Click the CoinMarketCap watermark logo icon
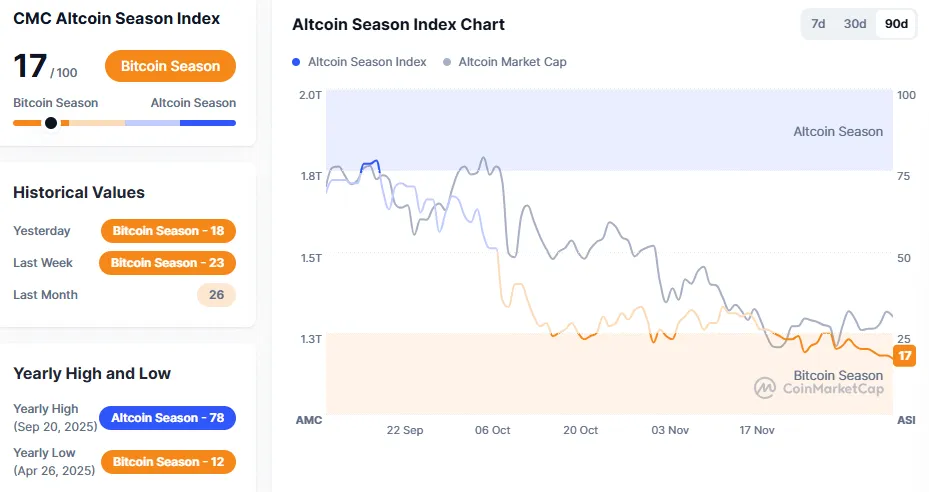Image resolution: width=929 pixels, height=492 pixels. 765,387
